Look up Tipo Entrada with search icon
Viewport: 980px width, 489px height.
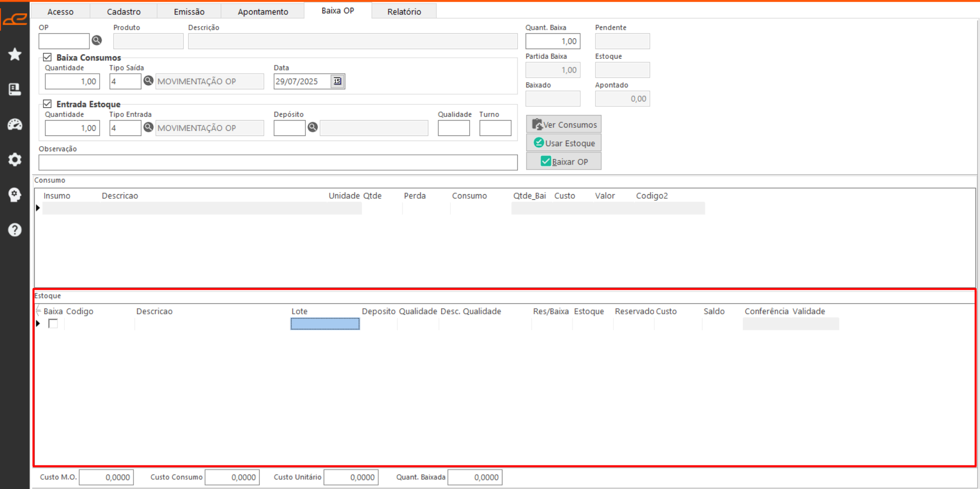[x=148, y=127]
